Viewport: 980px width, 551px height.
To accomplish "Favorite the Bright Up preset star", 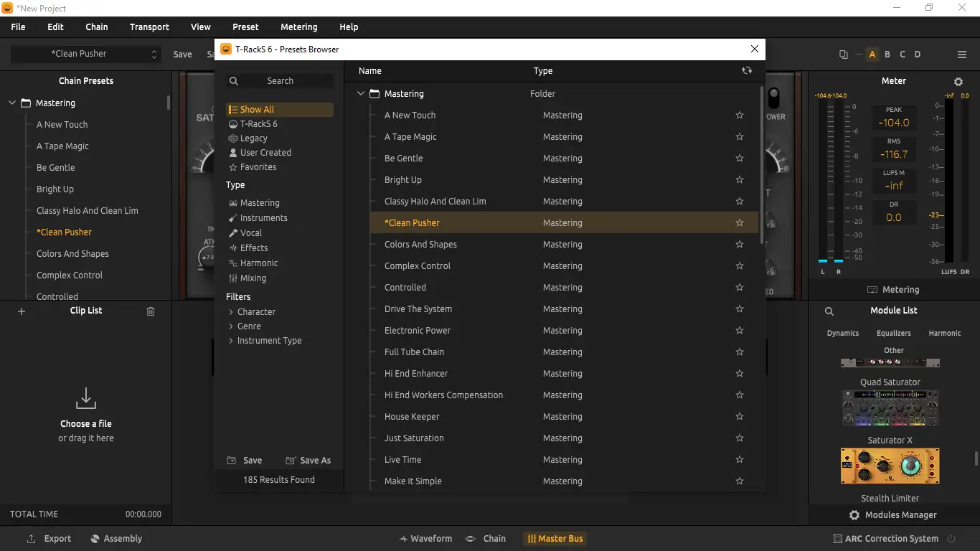I will coord(740,179).
